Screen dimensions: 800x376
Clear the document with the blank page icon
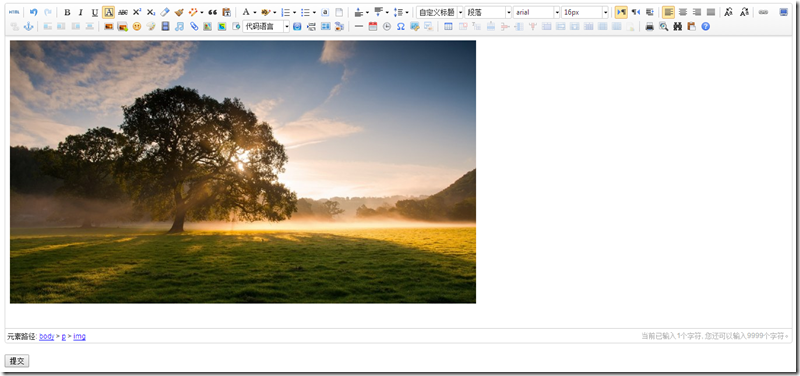(x=339, y=12)
